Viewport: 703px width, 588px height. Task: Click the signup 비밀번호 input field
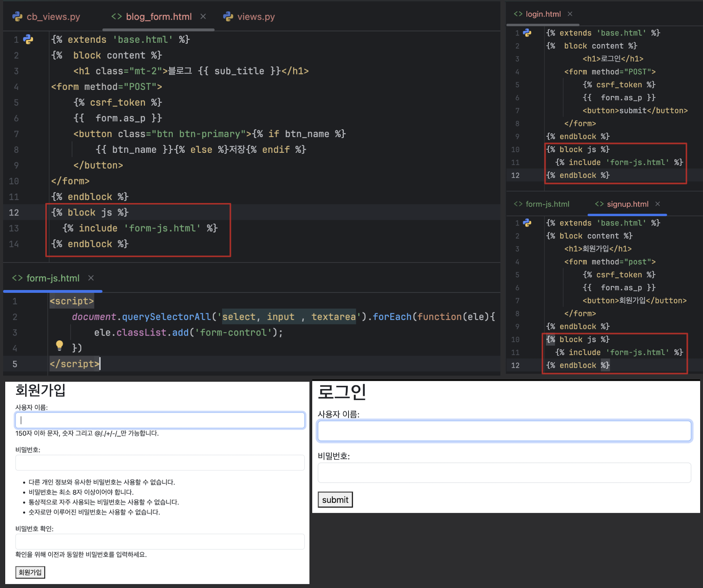[160, 462]
